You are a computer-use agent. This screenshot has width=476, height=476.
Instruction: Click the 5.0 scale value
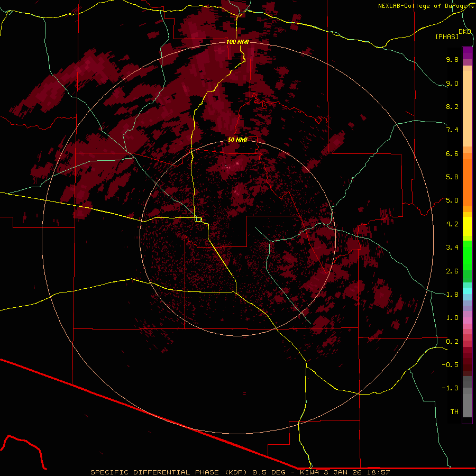coord(452,200)
